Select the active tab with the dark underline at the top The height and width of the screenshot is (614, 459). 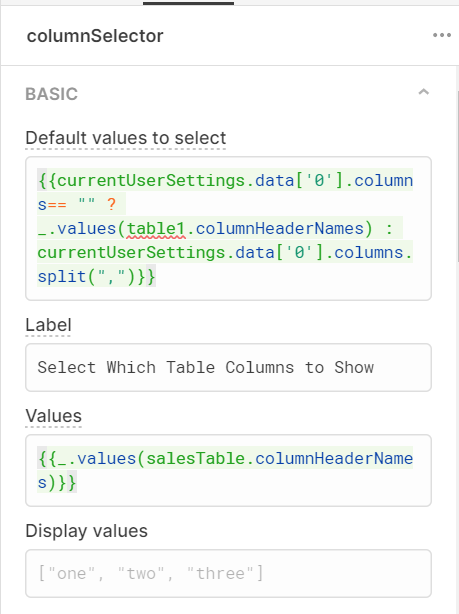pos(188,3)
